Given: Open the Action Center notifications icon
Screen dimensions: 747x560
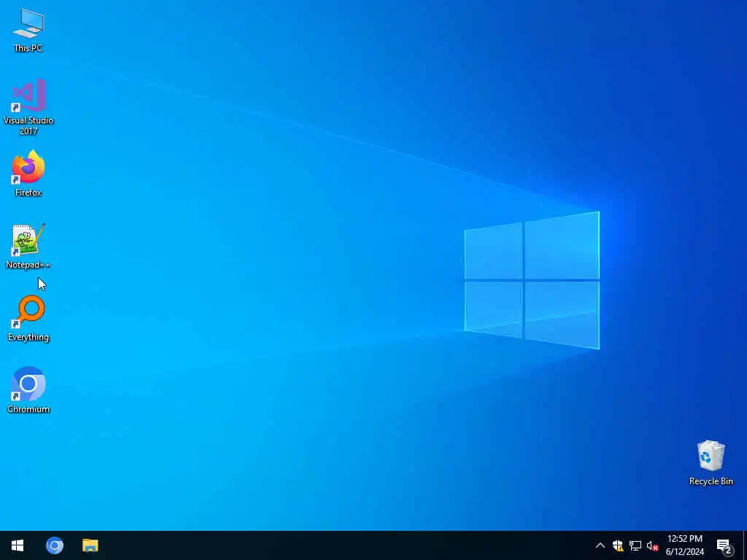Looking at the screenshot, I should (724, 545).
